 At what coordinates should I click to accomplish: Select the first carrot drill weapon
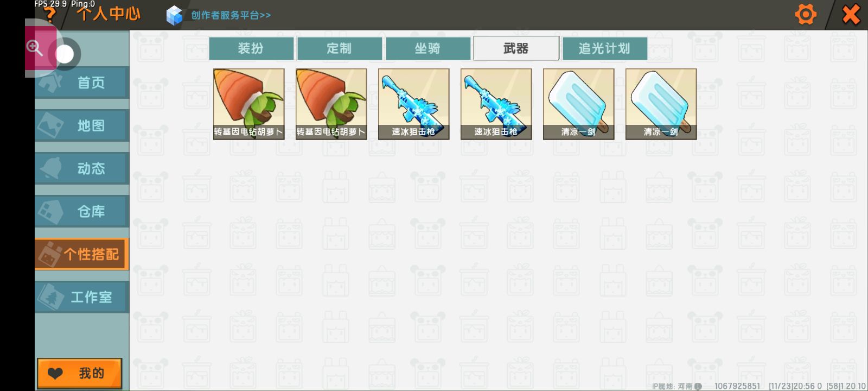tap(249, 104)
